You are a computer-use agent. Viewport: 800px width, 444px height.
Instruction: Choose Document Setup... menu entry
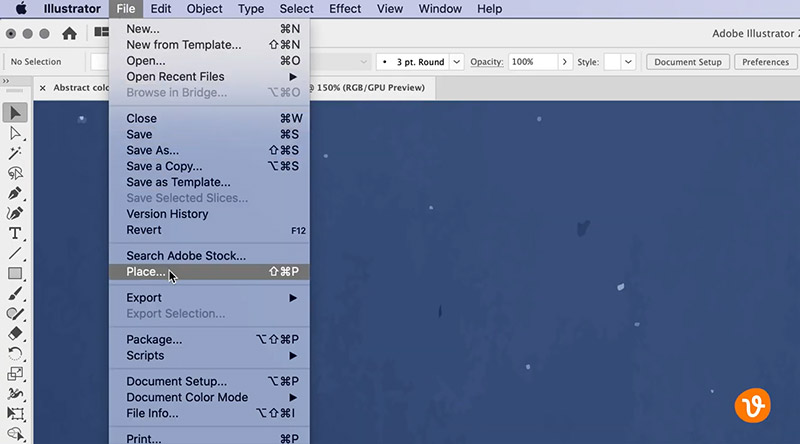pyautogui.click(x=209, y=381)
